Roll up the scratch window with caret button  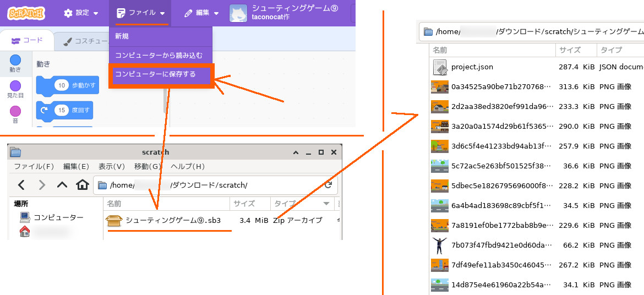pyautogui.click(x=295, y=152)
